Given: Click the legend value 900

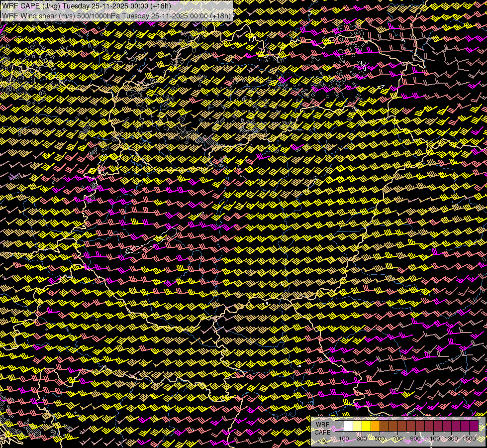Looking at the screenshot, I should pyautogui.click(x=415, y=439).
